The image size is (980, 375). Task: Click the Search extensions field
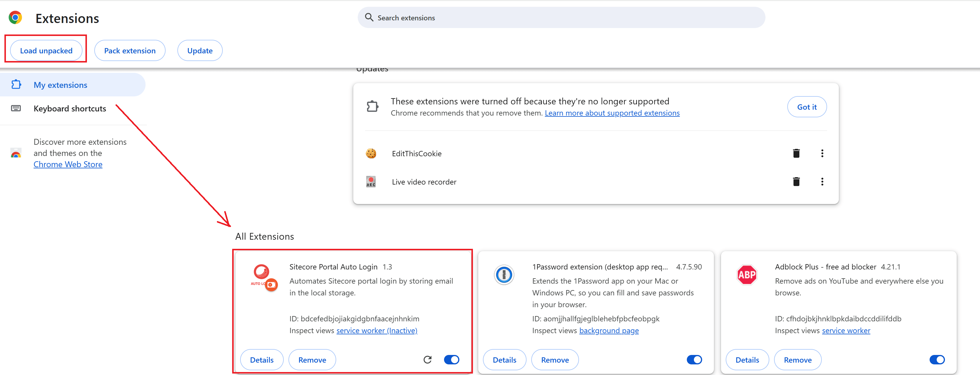pyautogui.click(x=561, y=17)
